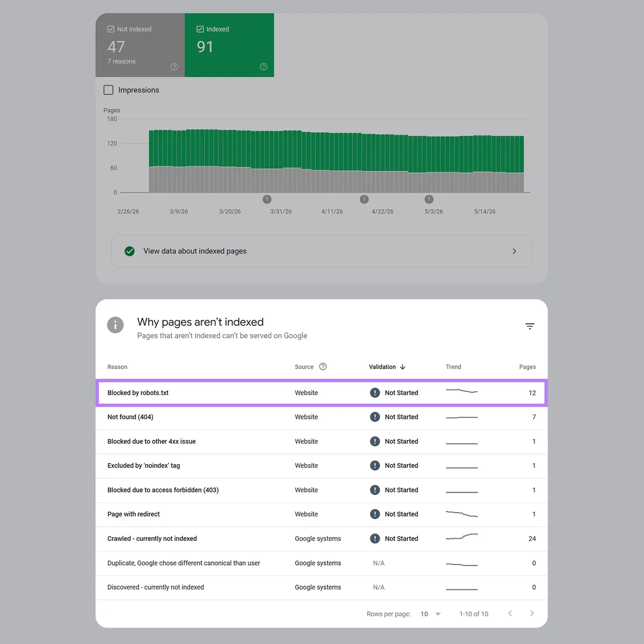Toggle the Indexed checkbox
The height and width of the screenshot is (644, 644).
pos(200,29)
